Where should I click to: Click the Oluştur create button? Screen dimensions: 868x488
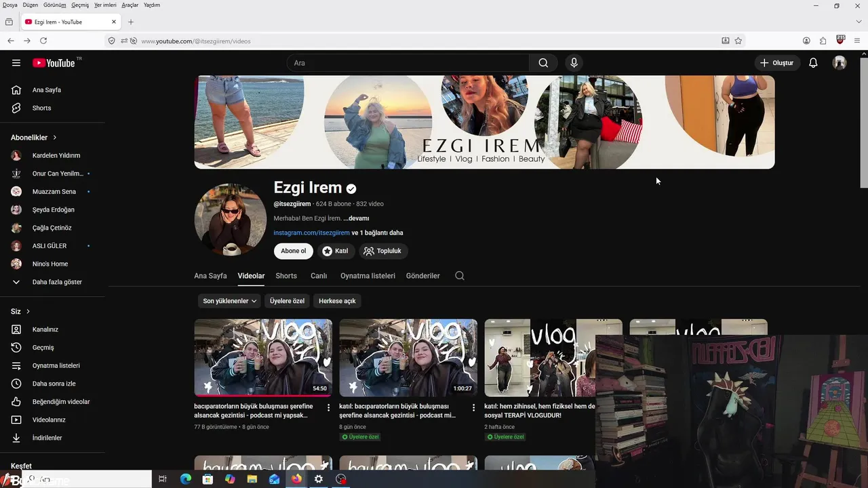(x=777, y=63)
